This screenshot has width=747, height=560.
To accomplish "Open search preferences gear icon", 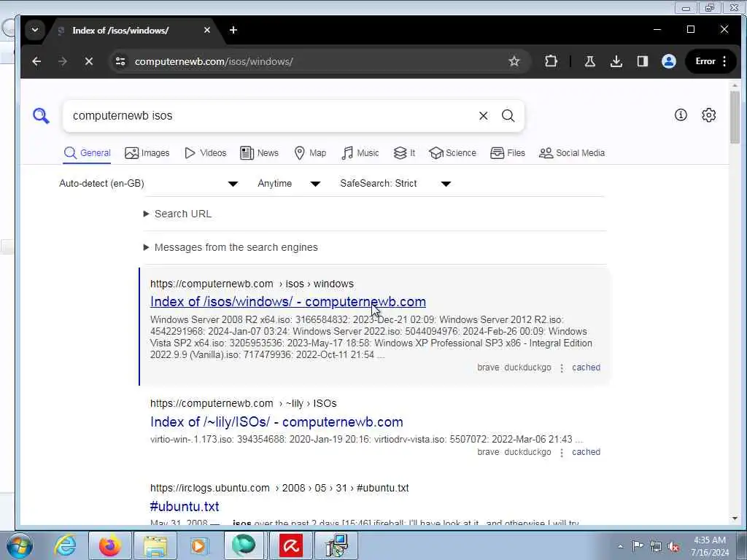I will tap(709, 114).
